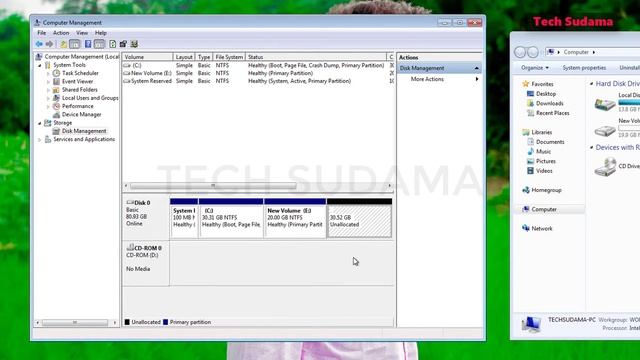Click the Volume column header
640x360 pixels.
tap(147, 57)
